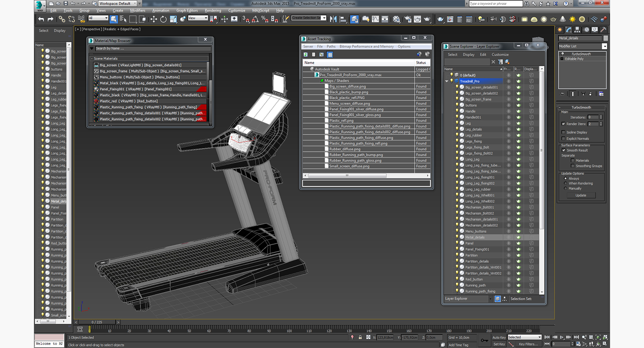
Task: Open the selection filter All dropdown
Action: (x=98, y=18)
